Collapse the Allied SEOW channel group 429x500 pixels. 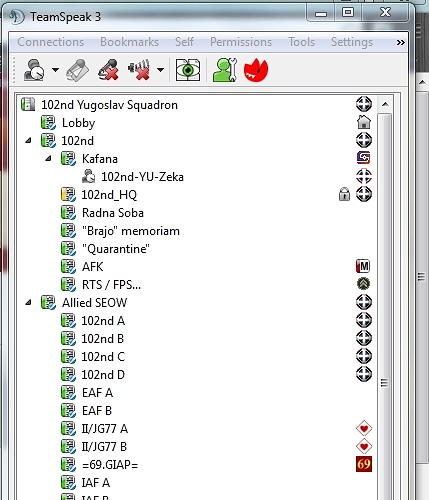pos(29,303)
